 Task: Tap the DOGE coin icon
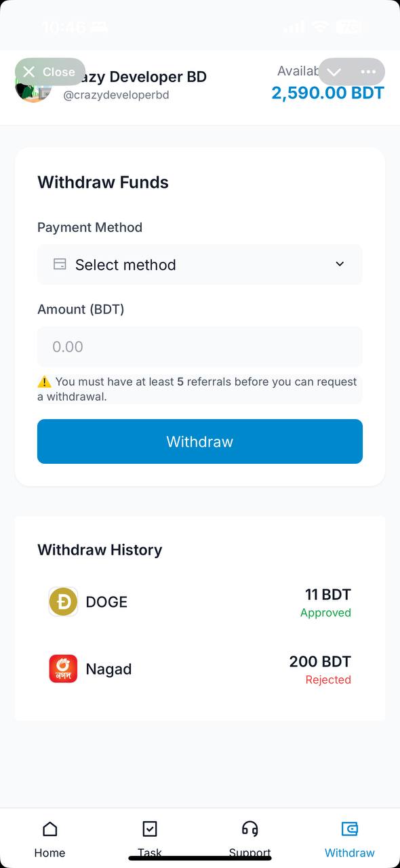62,601
